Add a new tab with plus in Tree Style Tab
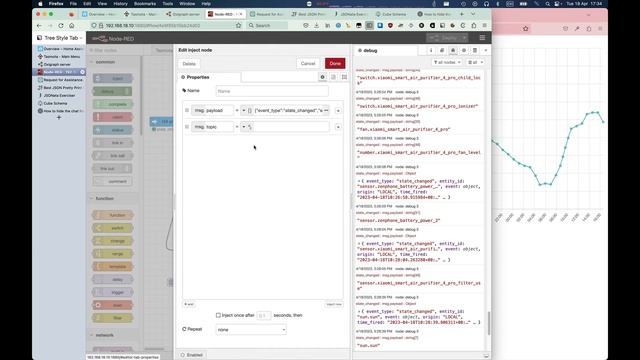The image size is (640, 360). pyautogui.click(x=59, y=118)
